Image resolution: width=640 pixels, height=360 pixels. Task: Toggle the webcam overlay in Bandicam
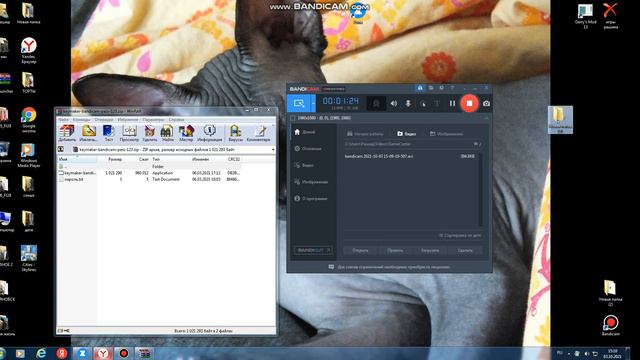tap(376, 104)
